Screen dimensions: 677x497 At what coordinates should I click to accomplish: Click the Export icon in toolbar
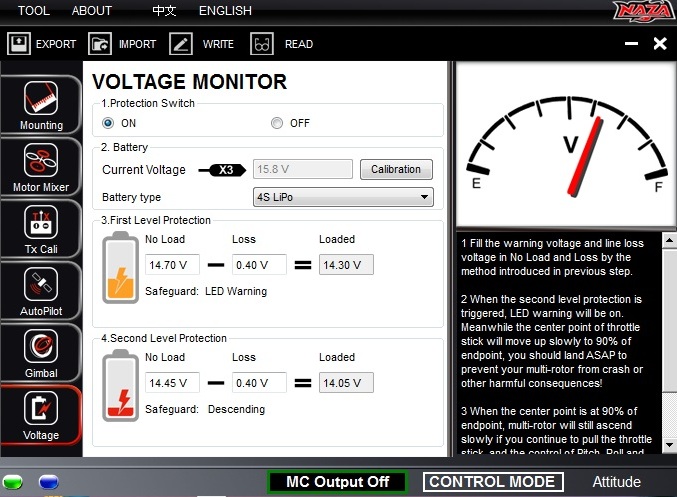[19, 44]
